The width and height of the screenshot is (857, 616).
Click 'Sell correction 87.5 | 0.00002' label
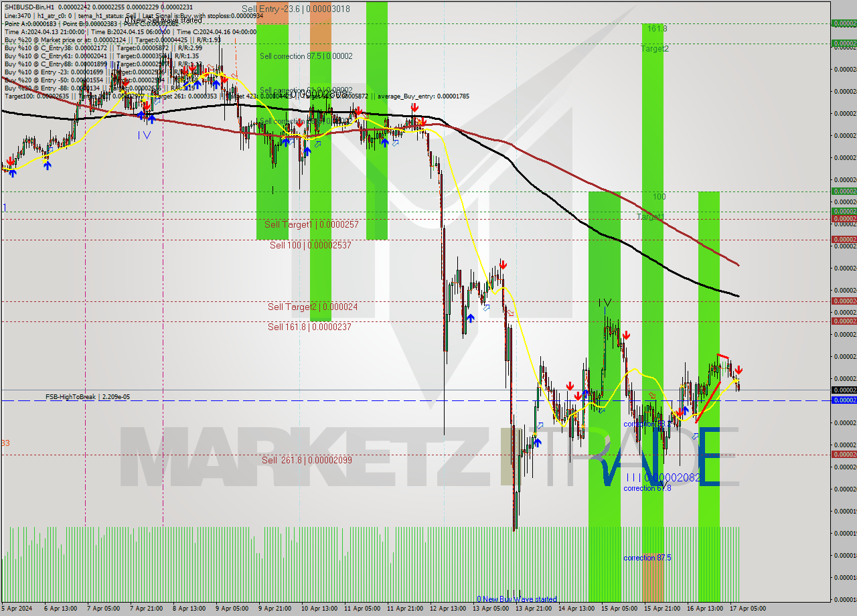click(306, 56)
